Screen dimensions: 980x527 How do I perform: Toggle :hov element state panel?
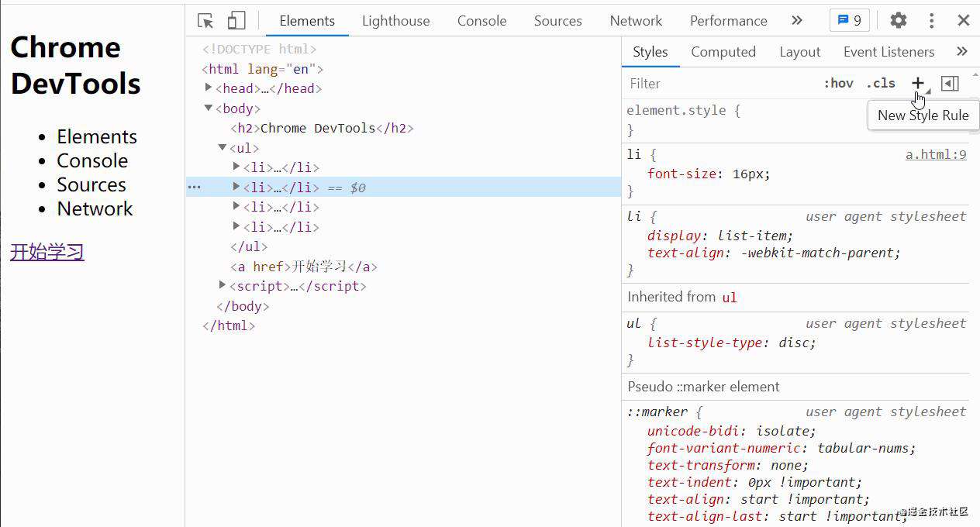coord(838,83)
